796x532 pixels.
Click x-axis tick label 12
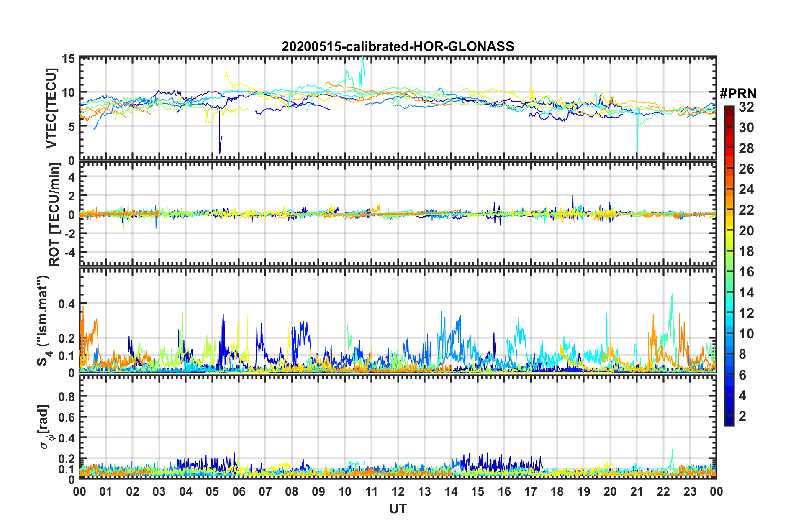(x=398, y=491)
